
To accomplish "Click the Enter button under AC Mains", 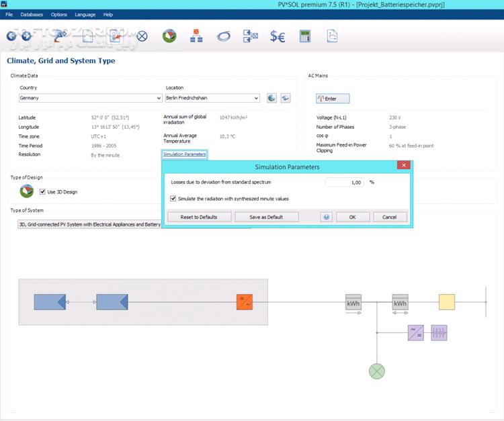I will click(333, 99).
